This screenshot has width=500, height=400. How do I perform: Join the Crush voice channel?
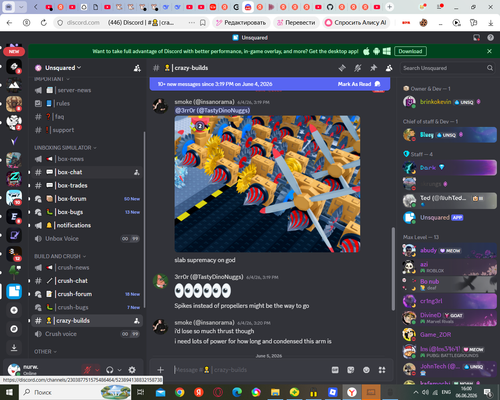[x=87, y=334]
